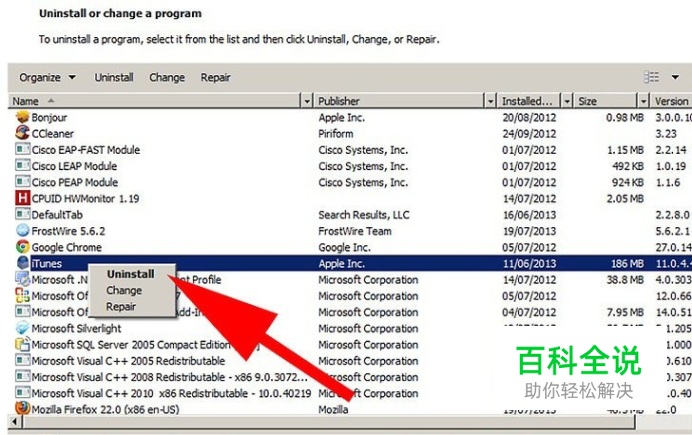The height and width of the screenshot is (435, 692).
Task: Click the Microsoft Office program icon
Action: pos(22,296)
